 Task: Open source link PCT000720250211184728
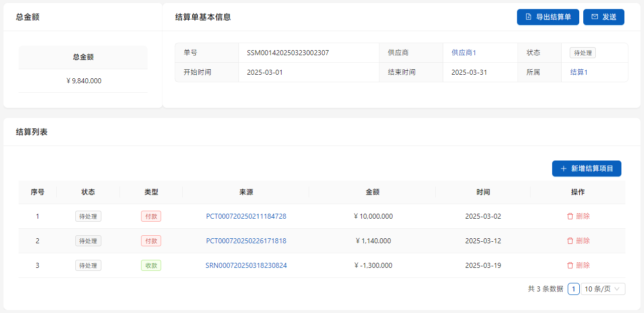coord(246,216)
